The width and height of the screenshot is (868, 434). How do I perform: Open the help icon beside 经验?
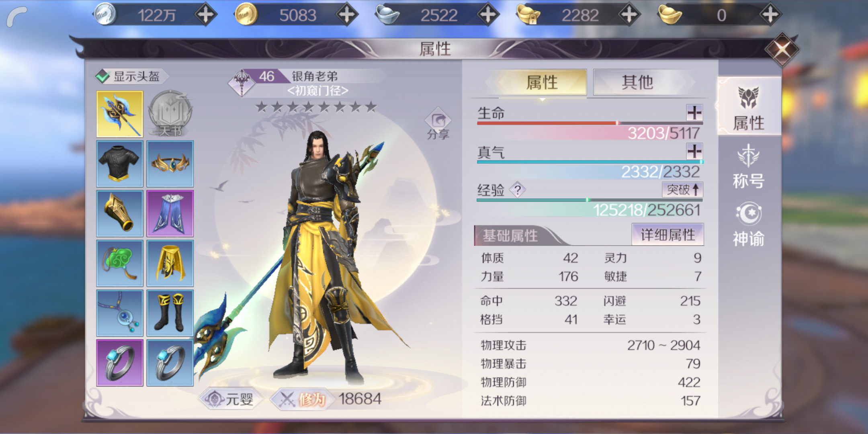[x=518, y=190]
